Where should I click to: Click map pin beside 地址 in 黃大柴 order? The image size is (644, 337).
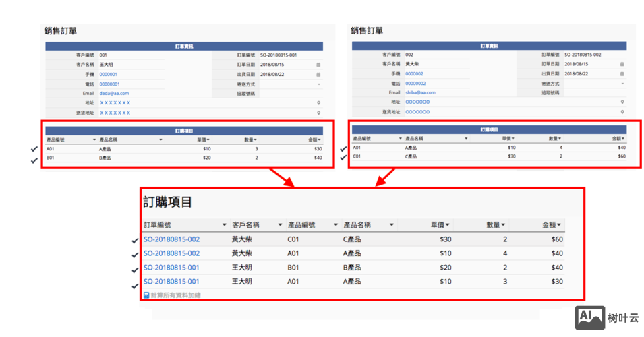622,102
